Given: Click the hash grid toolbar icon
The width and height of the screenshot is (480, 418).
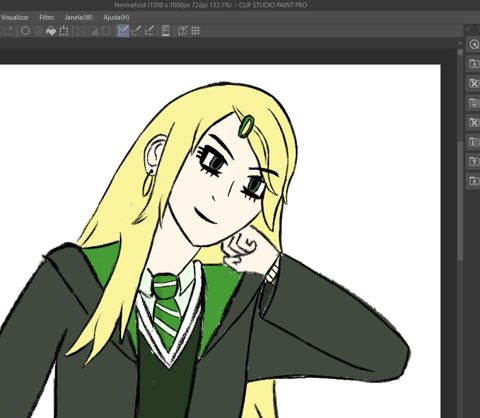Looking at the screenshot, I should (196, 31).
